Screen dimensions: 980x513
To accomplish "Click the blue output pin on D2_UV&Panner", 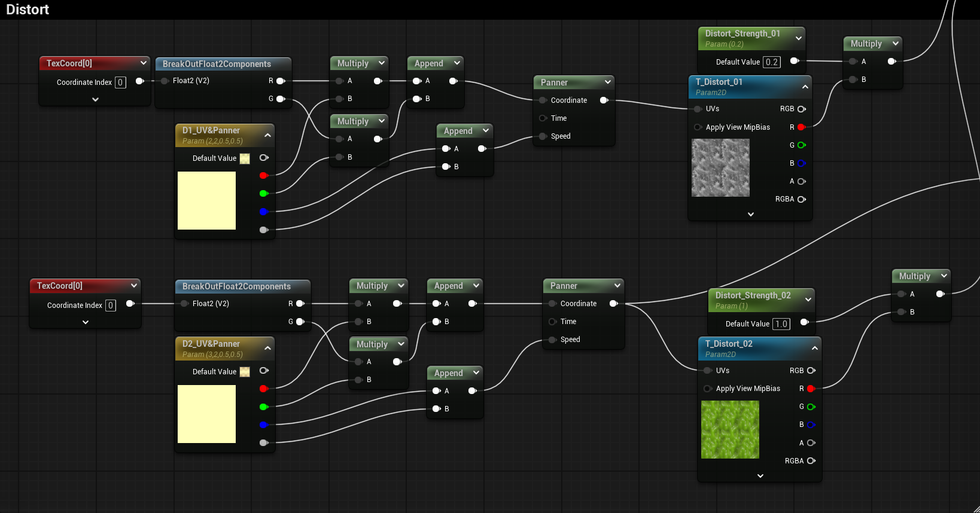I will click(x=263, y=425).
